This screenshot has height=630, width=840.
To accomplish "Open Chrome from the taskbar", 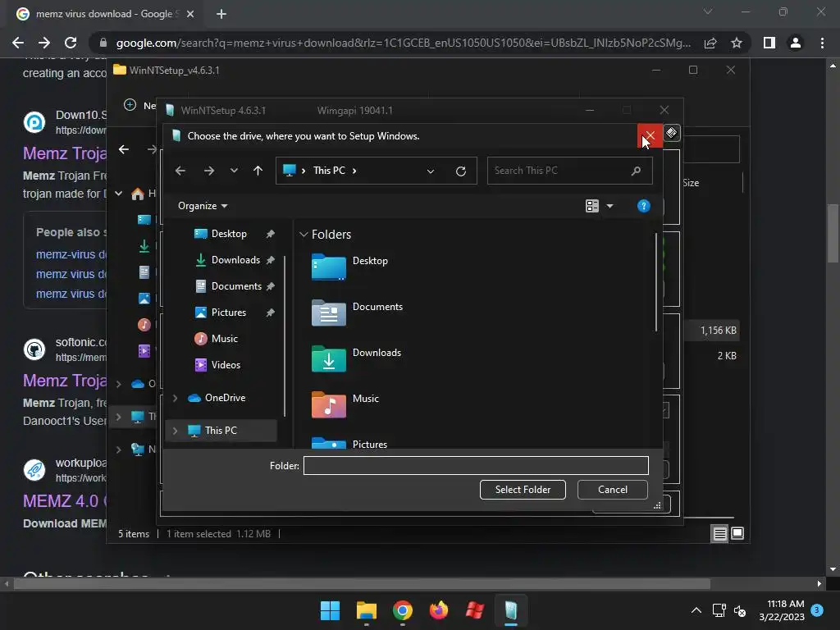I will pos(402,610).
